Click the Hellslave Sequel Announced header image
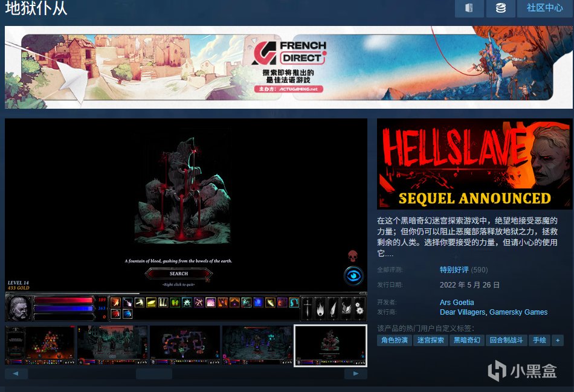The height and width of the screenshot is (392, 574). pos(474,164)
